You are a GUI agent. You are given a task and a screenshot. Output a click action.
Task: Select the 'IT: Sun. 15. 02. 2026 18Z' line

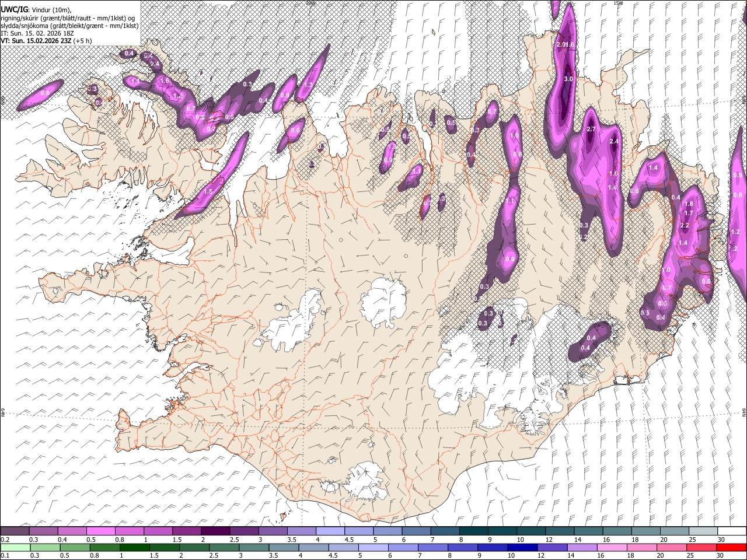pos(36,33)
